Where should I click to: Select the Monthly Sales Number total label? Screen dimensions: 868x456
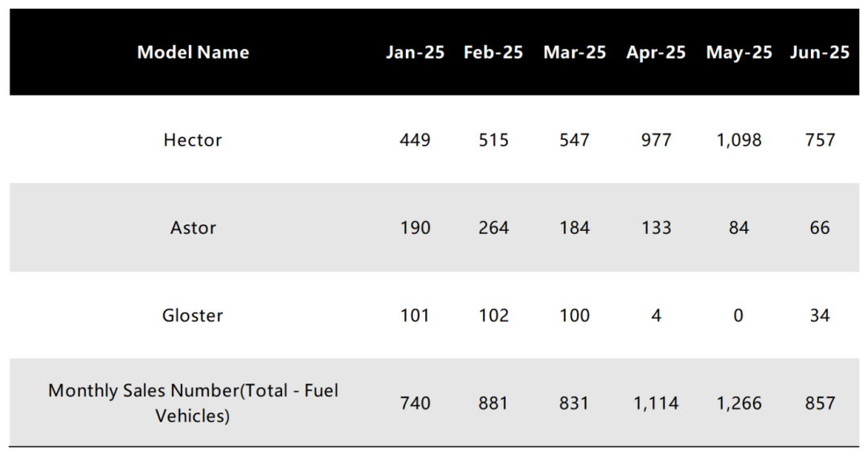point(193,403)
